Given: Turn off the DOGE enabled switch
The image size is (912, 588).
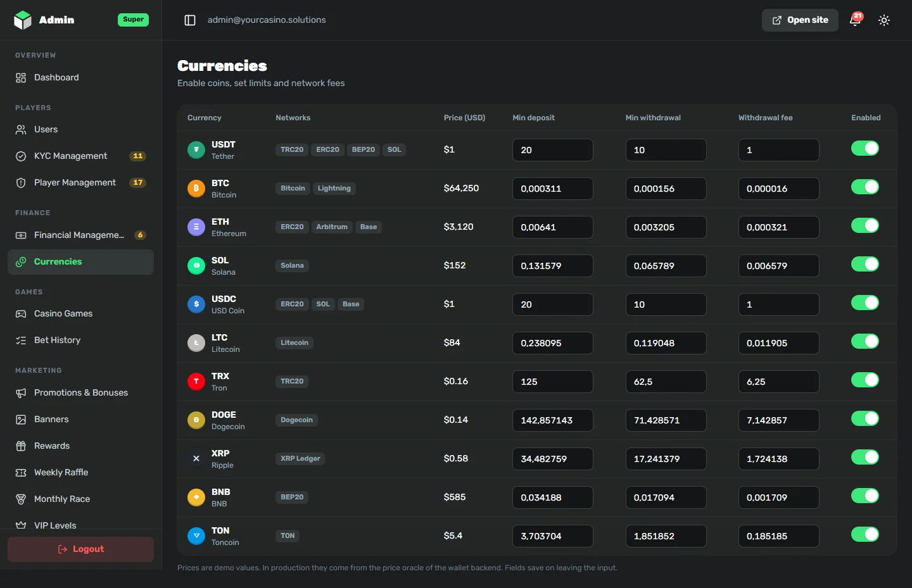Looking at the screenshot, I should [865, 418].
